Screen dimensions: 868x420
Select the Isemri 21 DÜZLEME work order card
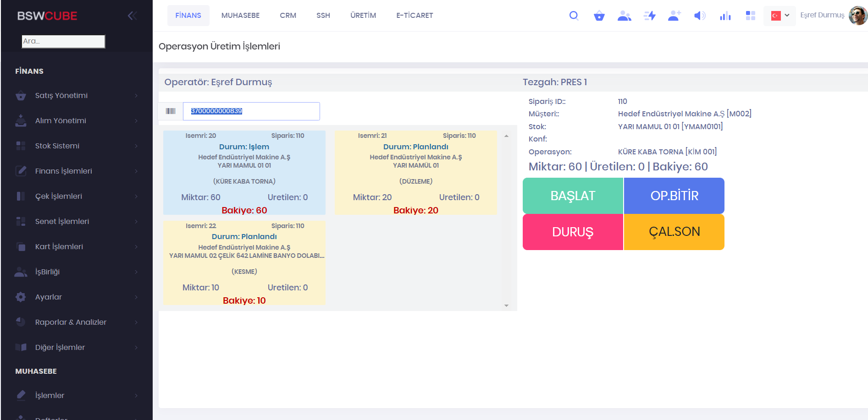[415, 173]
